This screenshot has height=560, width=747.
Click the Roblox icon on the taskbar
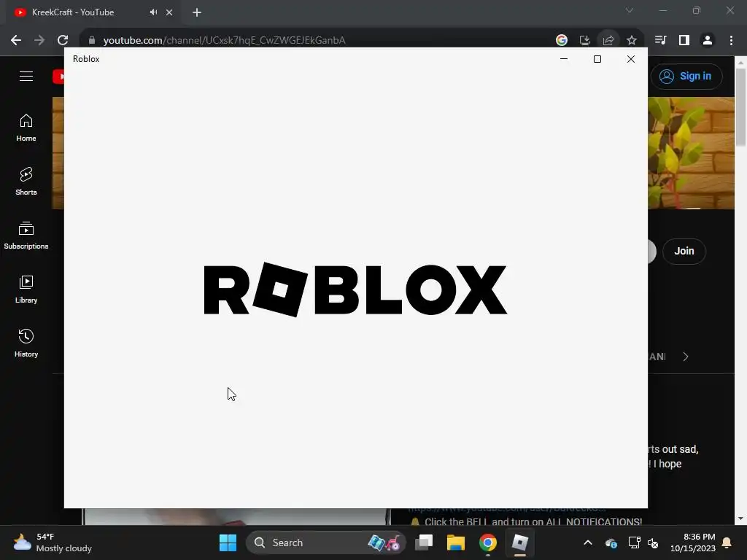click(x=519, y=542)
